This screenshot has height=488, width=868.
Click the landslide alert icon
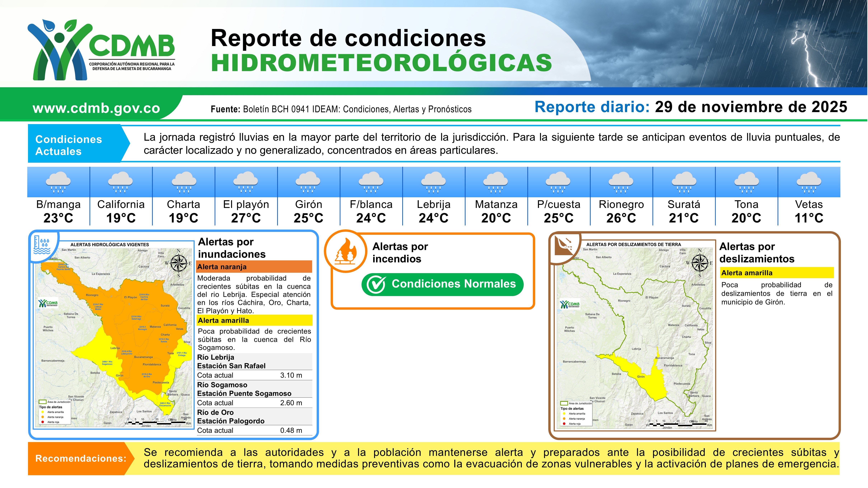click(564, 246)
